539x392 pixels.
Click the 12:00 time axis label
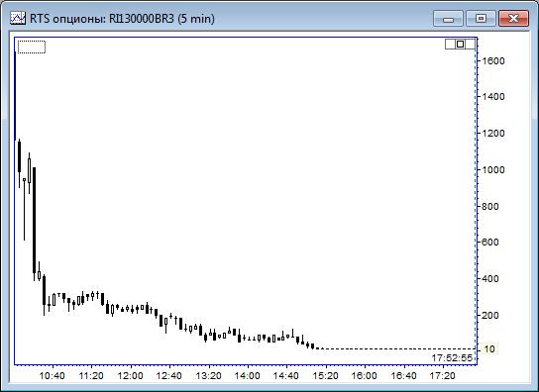click(x=130, y=375)
